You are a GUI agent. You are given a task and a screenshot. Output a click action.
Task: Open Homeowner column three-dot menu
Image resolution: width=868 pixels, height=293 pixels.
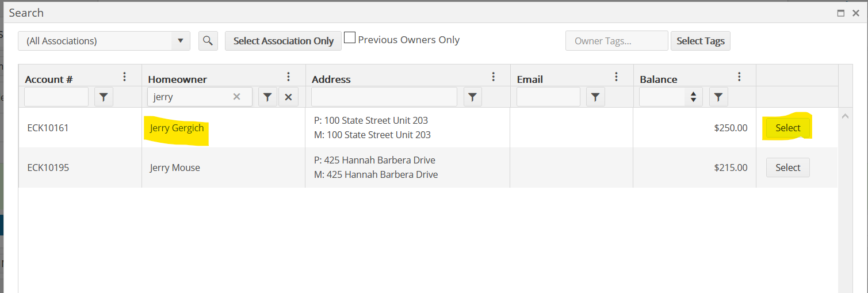click(288, 77)
